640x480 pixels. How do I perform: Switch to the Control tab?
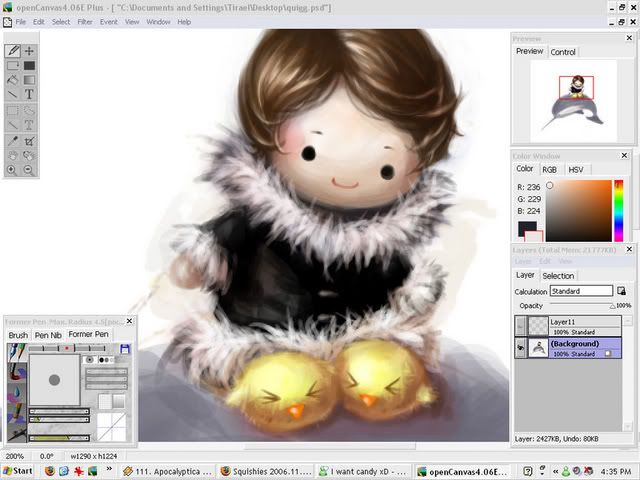coord(563,52)
